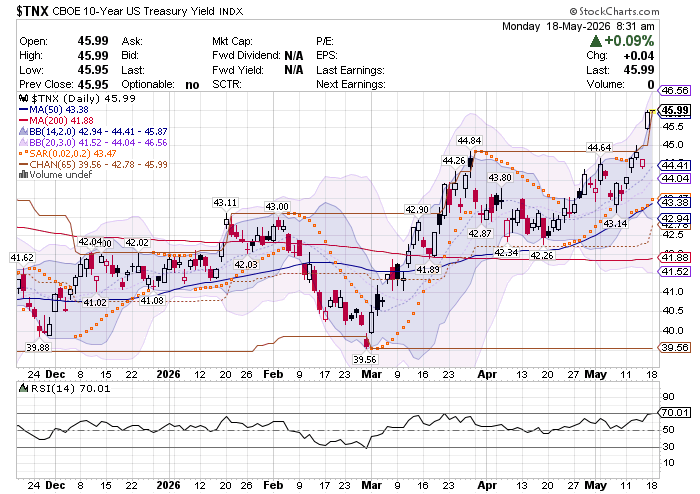
Task: Click the Monday 18-May-2026 8:31 am timestamp
Action: pos(578,26)
